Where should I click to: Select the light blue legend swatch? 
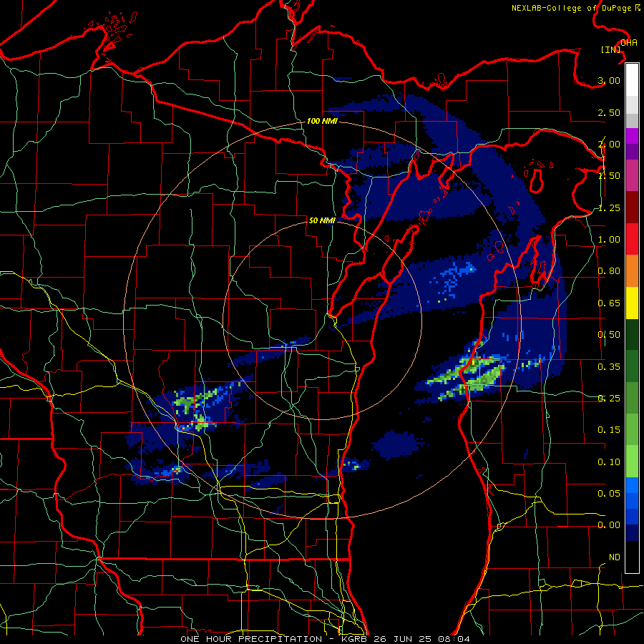click(632, 485)
